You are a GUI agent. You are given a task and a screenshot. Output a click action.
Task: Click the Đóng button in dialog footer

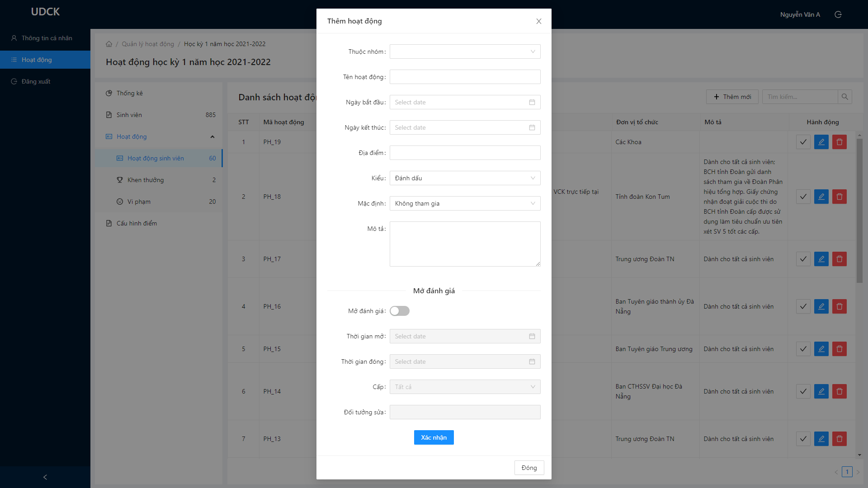click(529, 468)
